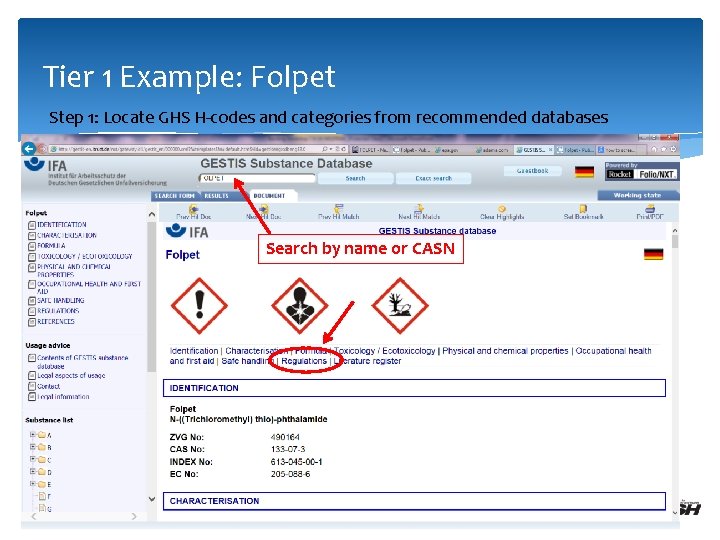Click the substance search input field

(257, 178)
